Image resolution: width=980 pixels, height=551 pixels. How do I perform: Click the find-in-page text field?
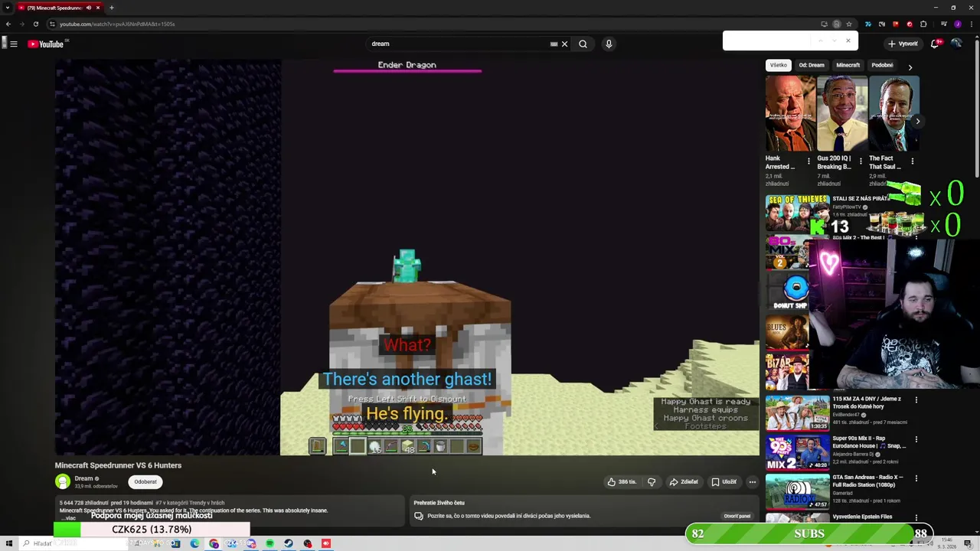click(x=766, y=41)
